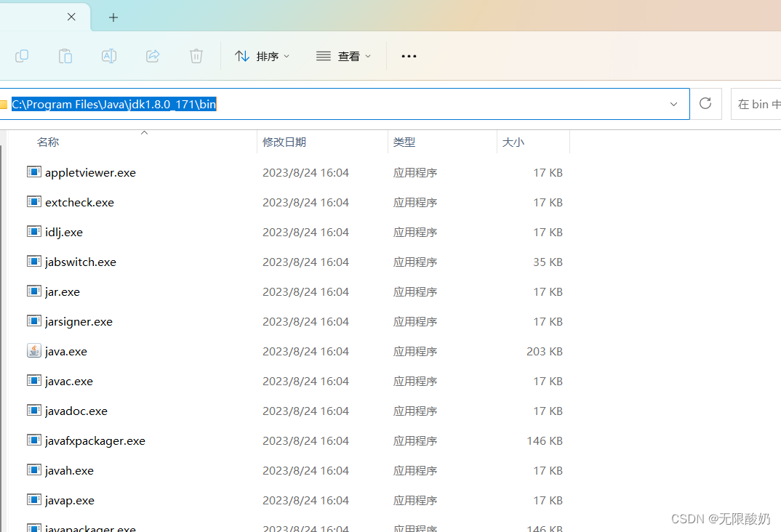The width and height of the screenshot is (781, 532).
Task: Select the jarsigner.exe file
Action: pos(79,321)
